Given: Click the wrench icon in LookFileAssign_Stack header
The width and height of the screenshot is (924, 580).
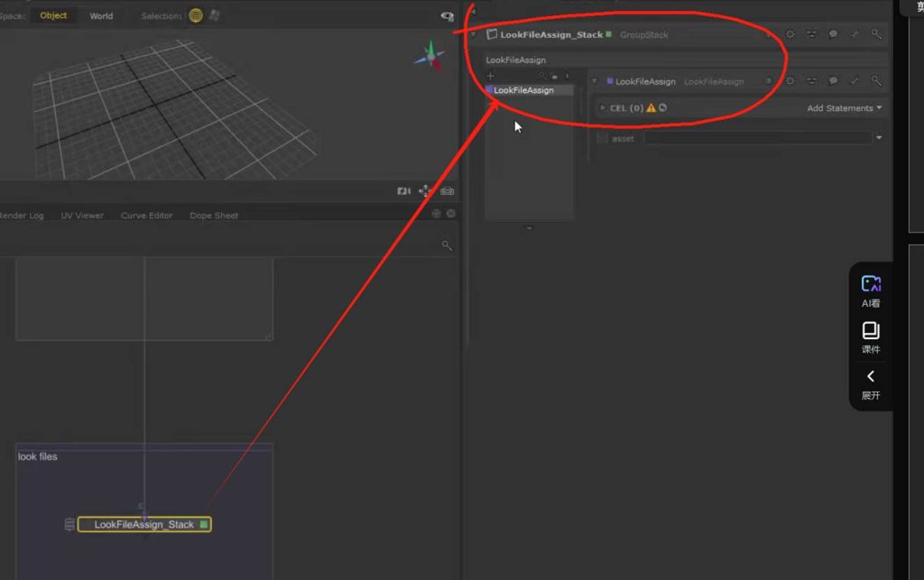Looking at the screenshot, I should 855,34.
